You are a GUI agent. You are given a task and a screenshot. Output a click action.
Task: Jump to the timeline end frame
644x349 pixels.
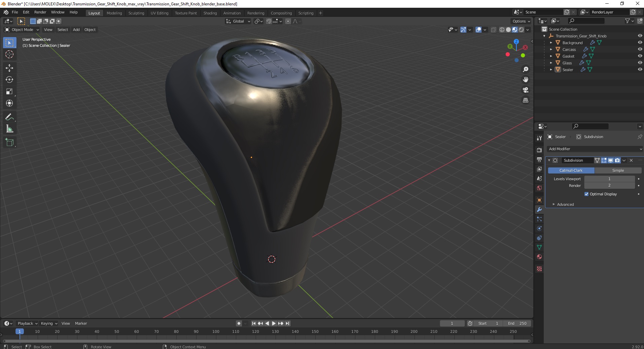287,323
